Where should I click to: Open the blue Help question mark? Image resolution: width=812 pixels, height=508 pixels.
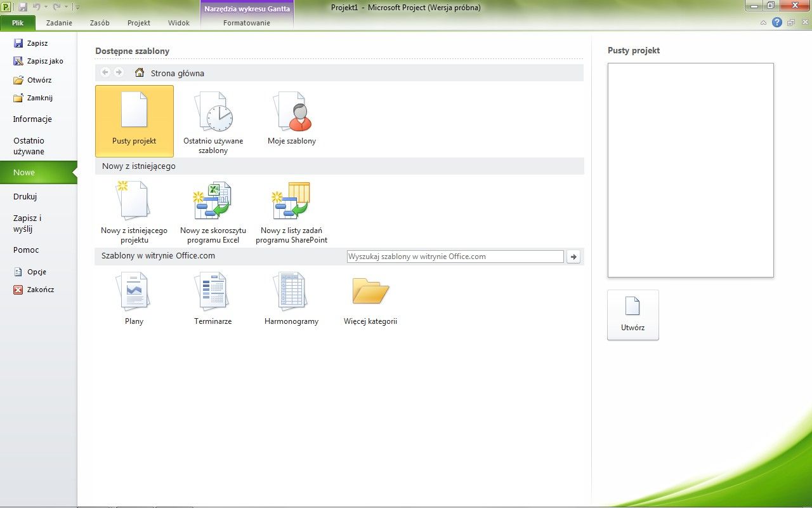pyautogui.click(x=777, y=22)
